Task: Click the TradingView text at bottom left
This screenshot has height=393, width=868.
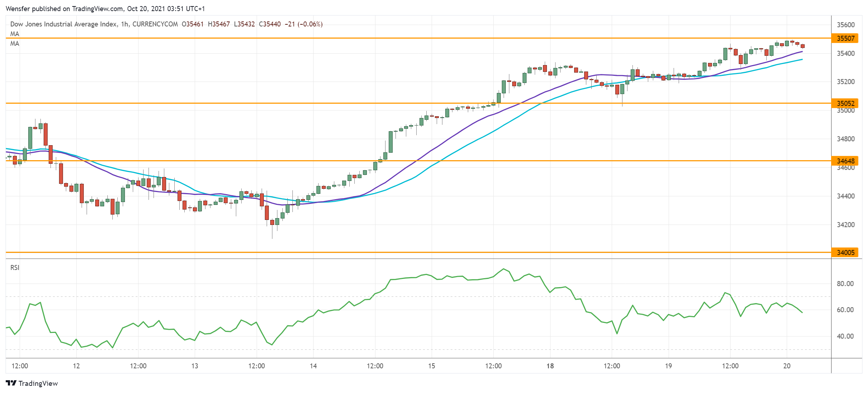Action: pyautogui.click(x=38, y=383)
